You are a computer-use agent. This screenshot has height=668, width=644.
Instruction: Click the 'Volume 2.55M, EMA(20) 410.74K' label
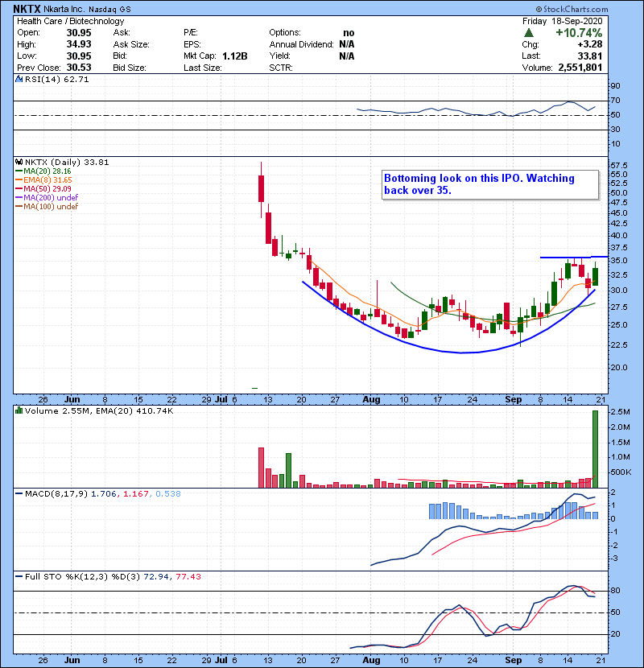(x=99, y=410)
